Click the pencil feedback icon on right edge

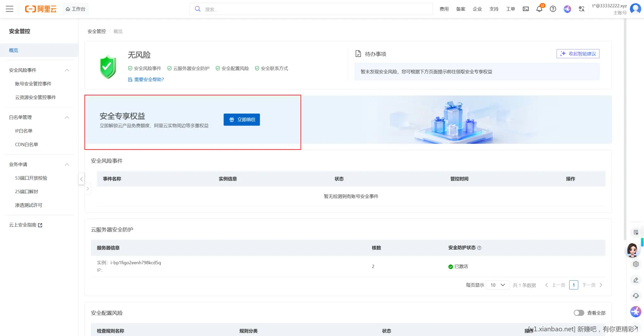coord(636,280)
